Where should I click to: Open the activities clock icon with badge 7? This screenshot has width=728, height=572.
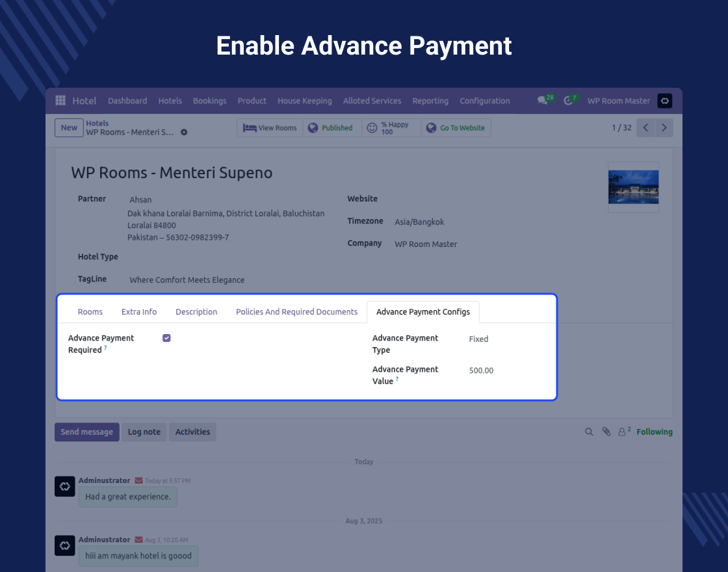[569, 101]
